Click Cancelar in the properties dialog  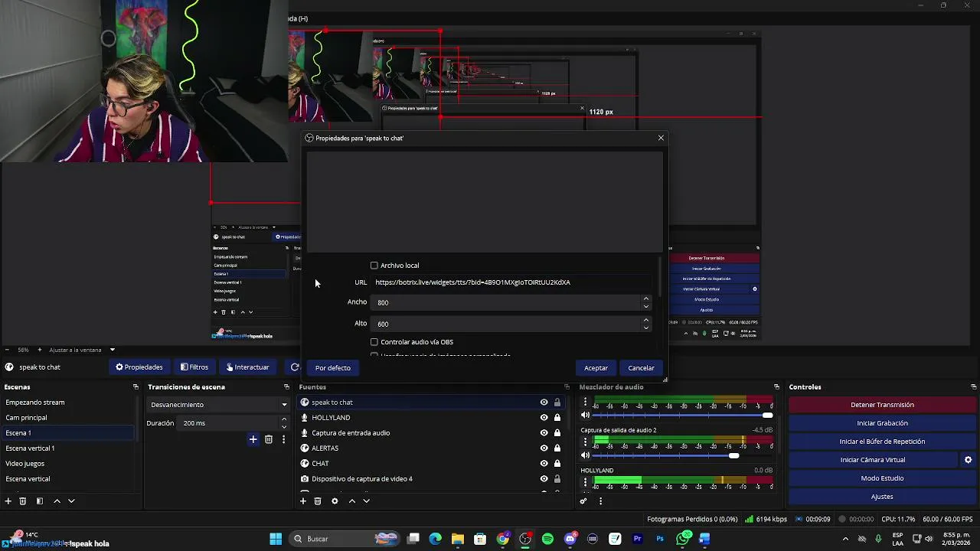(x=641, y=368)
